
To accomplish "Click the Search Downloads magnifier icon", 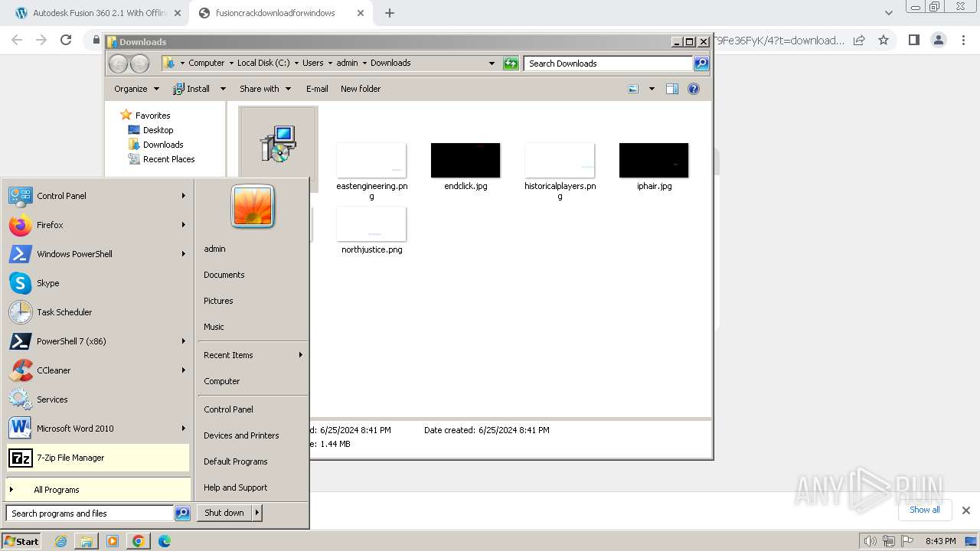I will (x=701, y=64).
